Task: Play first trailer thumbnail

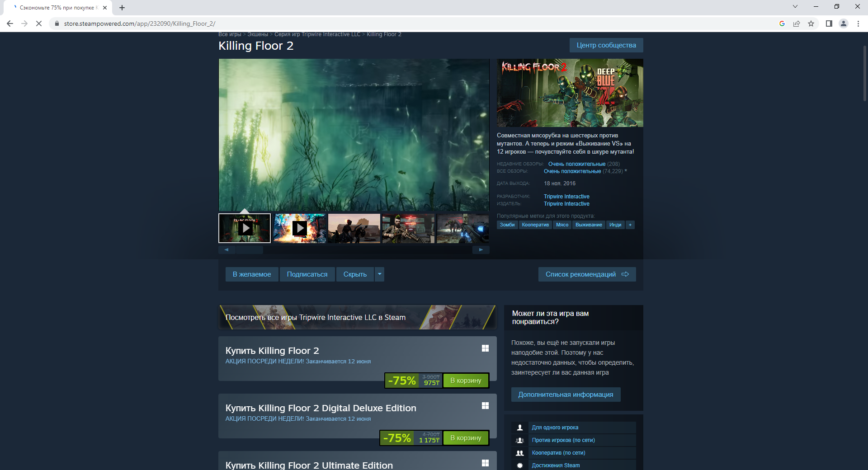Action: pos(245,228)
